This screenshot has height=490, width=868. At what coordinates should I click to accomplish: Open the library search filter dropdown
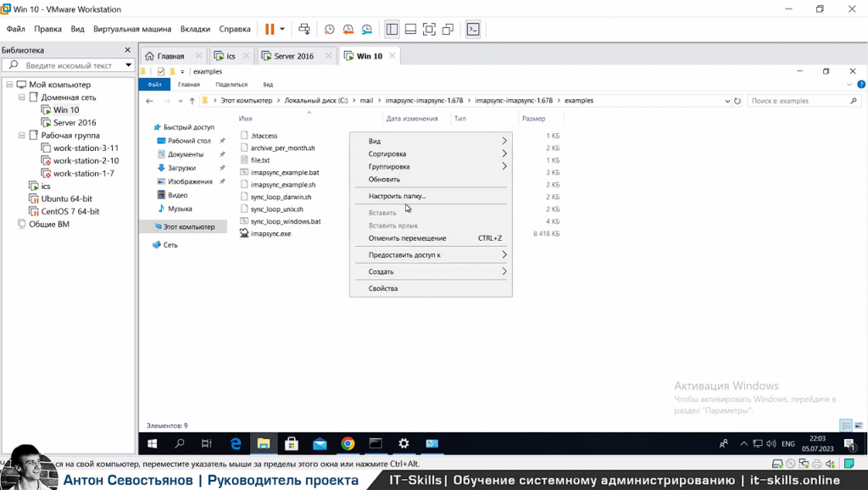tap(129, 65)
